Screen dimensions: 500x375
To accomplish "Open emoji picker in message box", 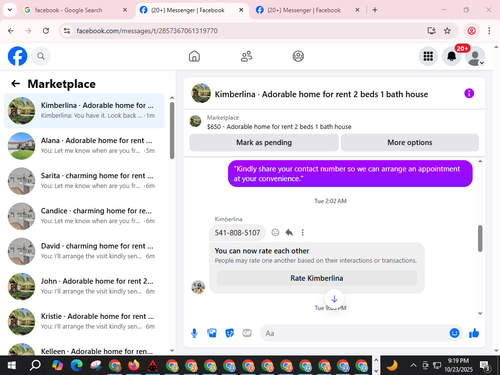I will click(x=454, y=333).
